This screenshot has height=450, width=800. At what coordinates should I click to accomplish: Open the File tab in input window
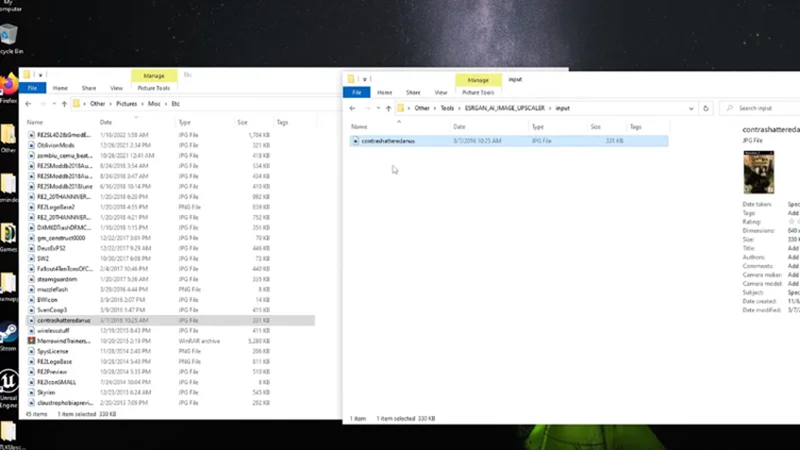(x=357, y=92)
